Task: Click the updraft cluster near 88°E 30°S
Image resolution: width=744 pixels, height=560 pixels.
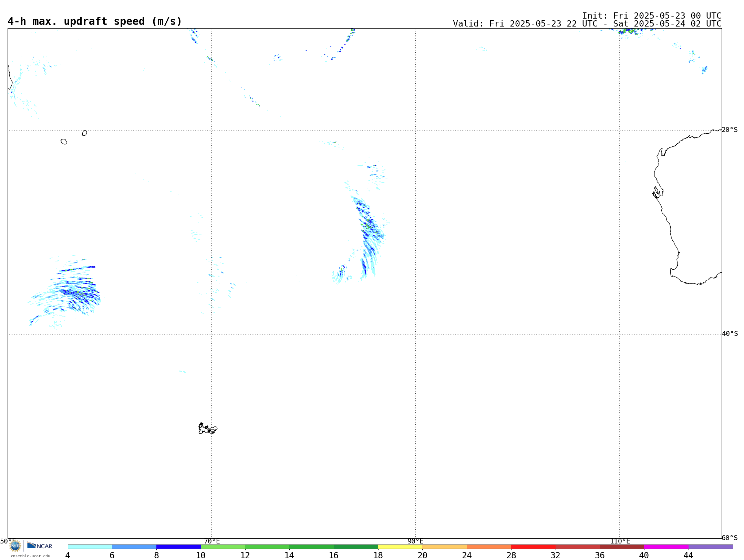Action: 369,234
